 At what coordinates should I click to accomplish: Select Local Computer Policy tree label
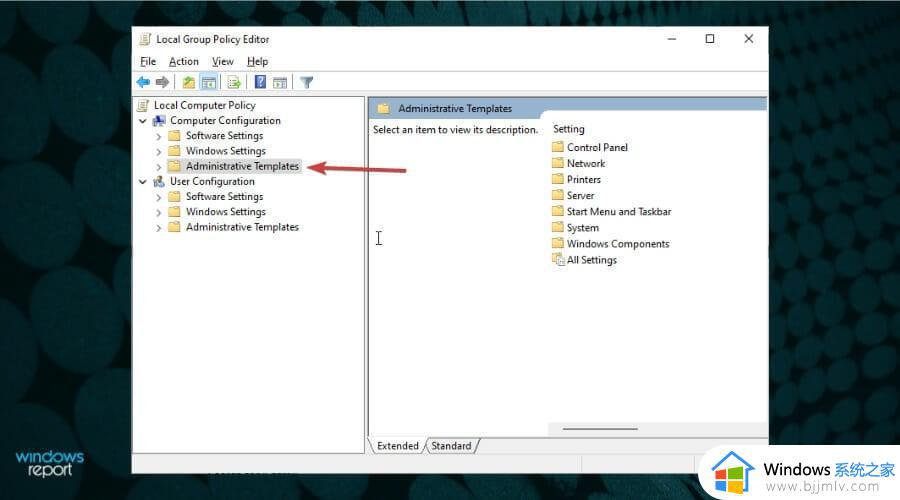(205, 105)
